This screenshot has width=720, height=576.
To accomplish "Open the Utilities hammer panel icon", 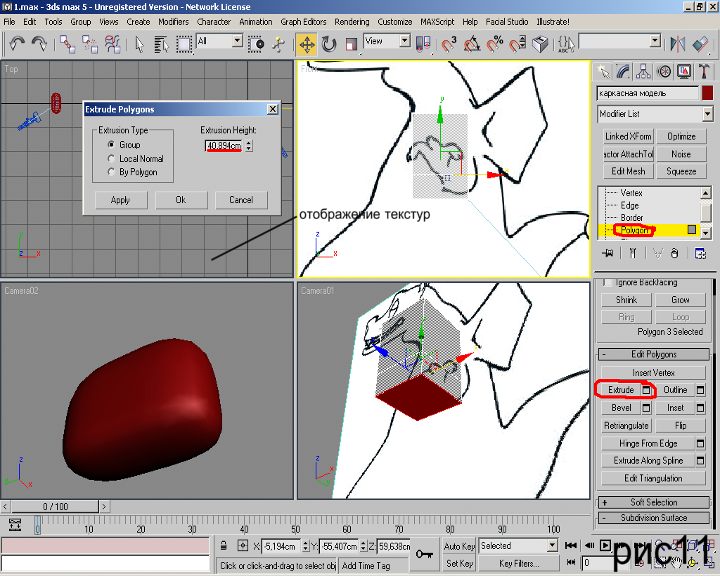I will 703,71.
